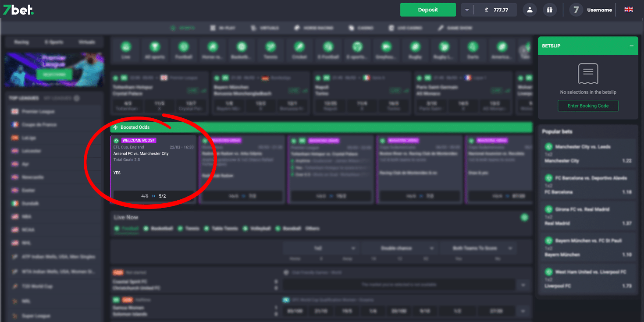Click the green Deposit button

(x=428, y=10)
